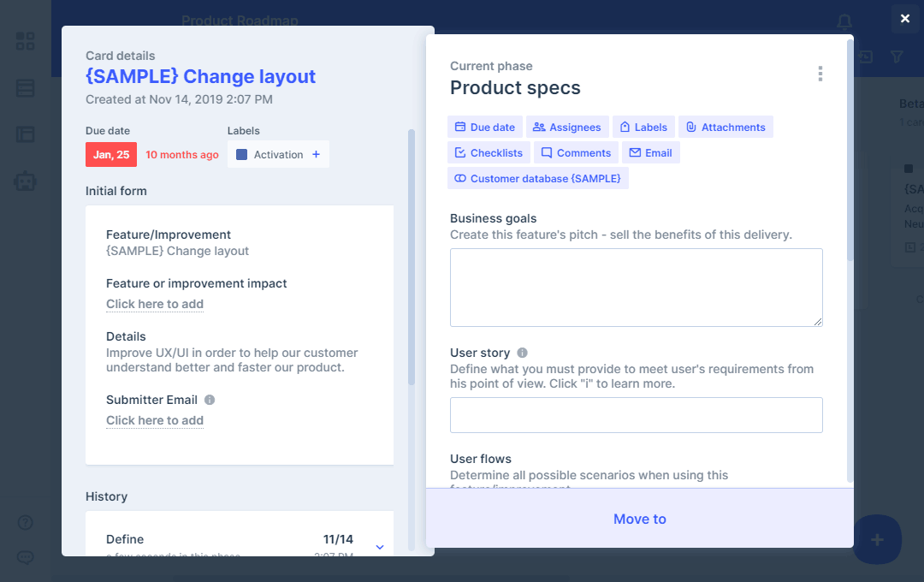This screenshot has width=924, height=582.
Task: Click the red Jan, 25 due date badge
Action: point(111,155)
